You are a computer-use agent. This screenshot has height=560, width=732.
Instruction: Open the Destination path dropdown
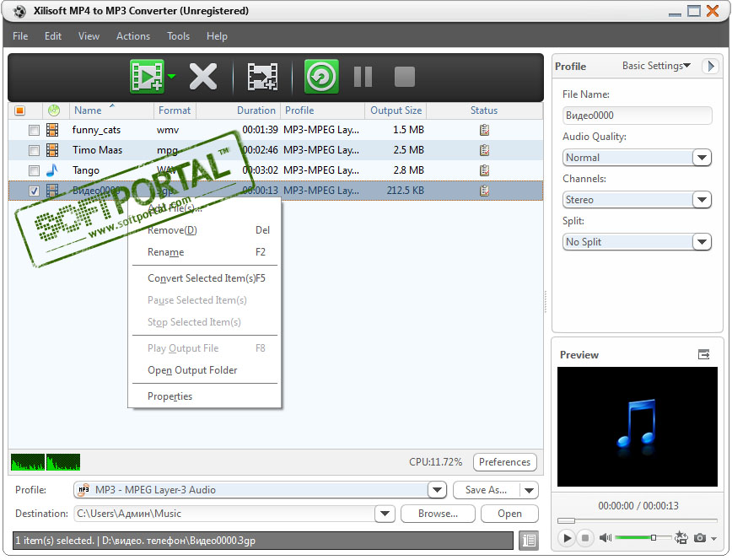[385, 514]
